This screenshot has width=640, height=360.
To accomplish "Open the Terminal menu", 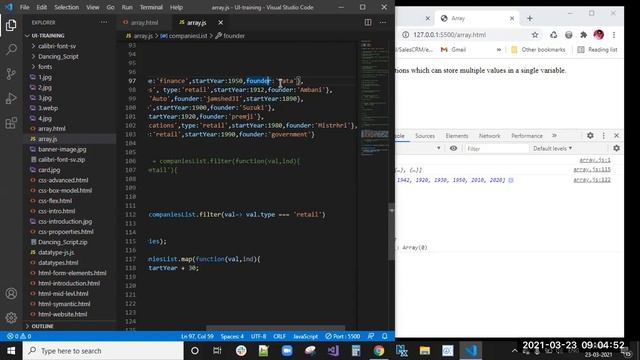I will click(x=151, y=7).
